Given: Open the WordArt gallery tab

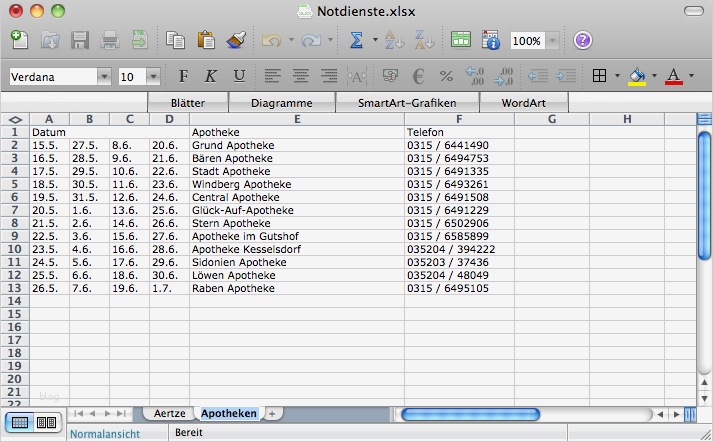Looking at the screenshot, I should pos(523,103).
